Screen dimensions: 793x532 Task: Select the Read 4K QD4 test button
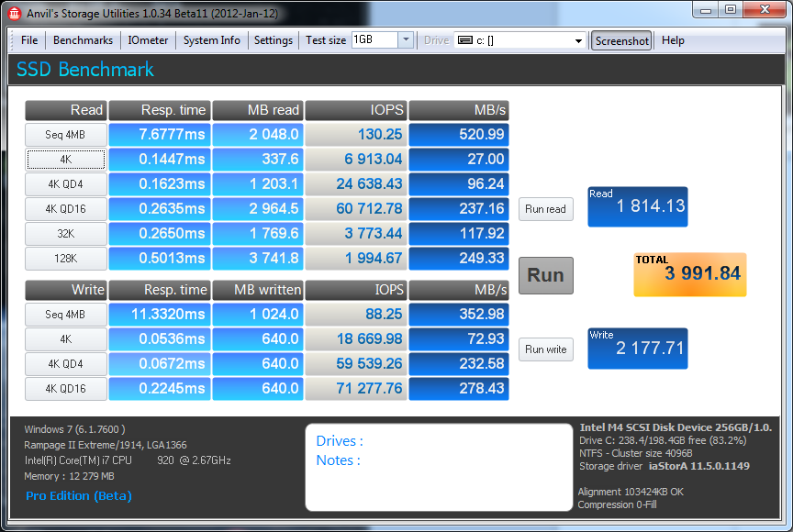pyautogui.click(x=66, y=184)
